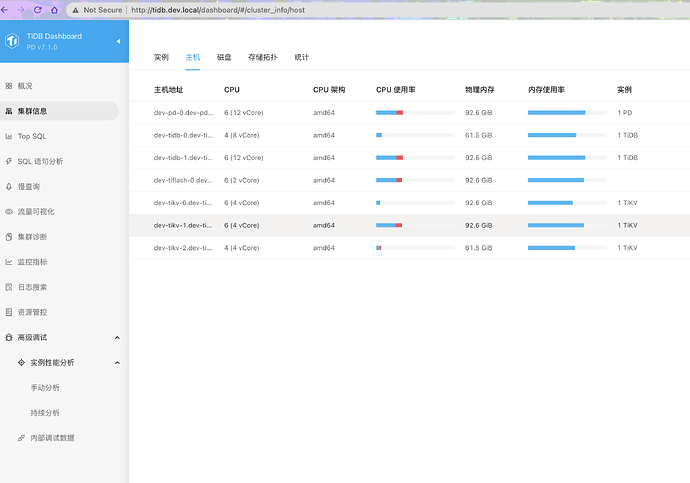Image resolution: width=690 pixels, height=483 pixels.
Task: Collapse the sidebar with the arrow toggle
Action: (118, 41)
